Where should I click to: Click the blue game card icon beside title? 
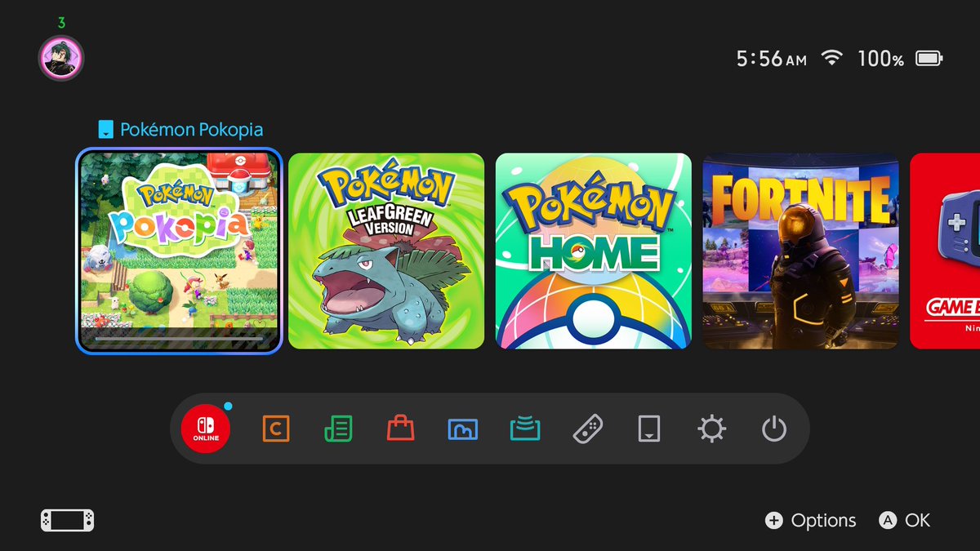click(x=105, y=129)
